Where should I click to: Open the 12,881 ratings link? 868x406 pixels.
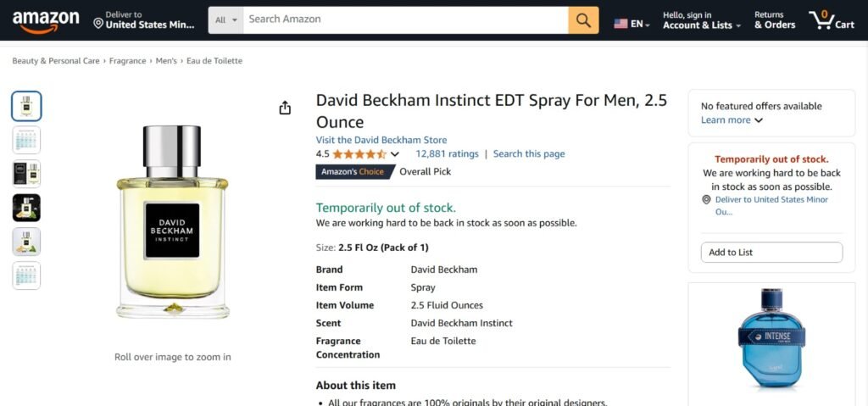[447, 154]
